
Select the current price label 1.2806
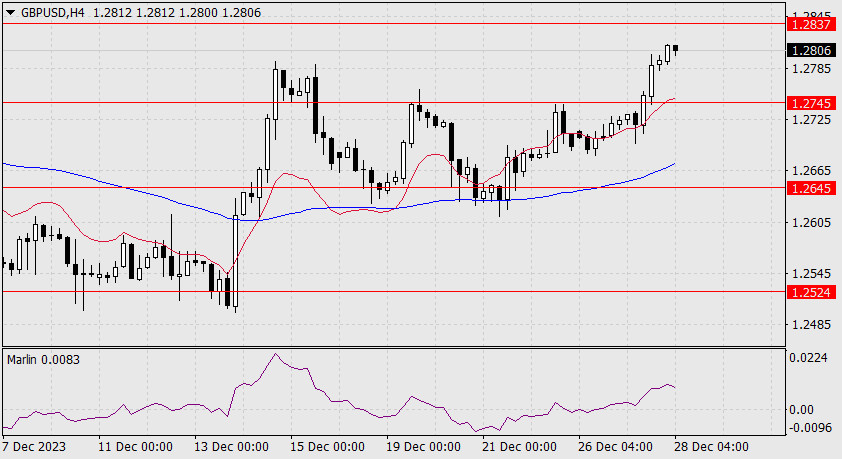(811, 50)
